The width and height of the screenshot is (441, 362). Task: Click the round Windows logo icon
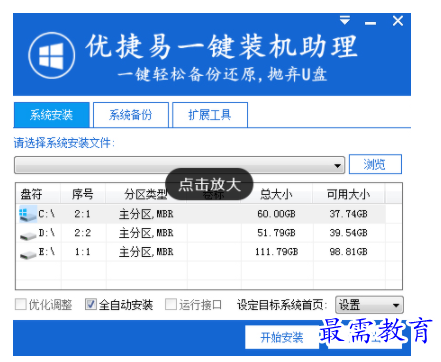tap(51, 55)
